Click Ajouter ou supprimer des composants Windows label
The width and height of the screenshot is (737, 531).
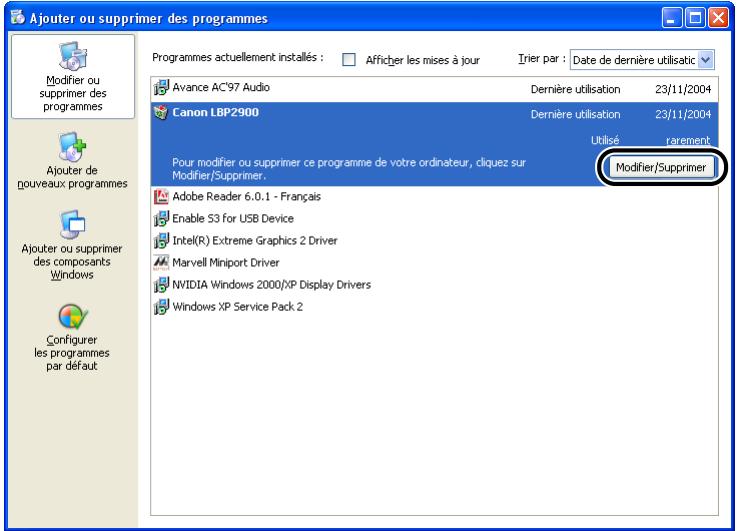point(72,262)
